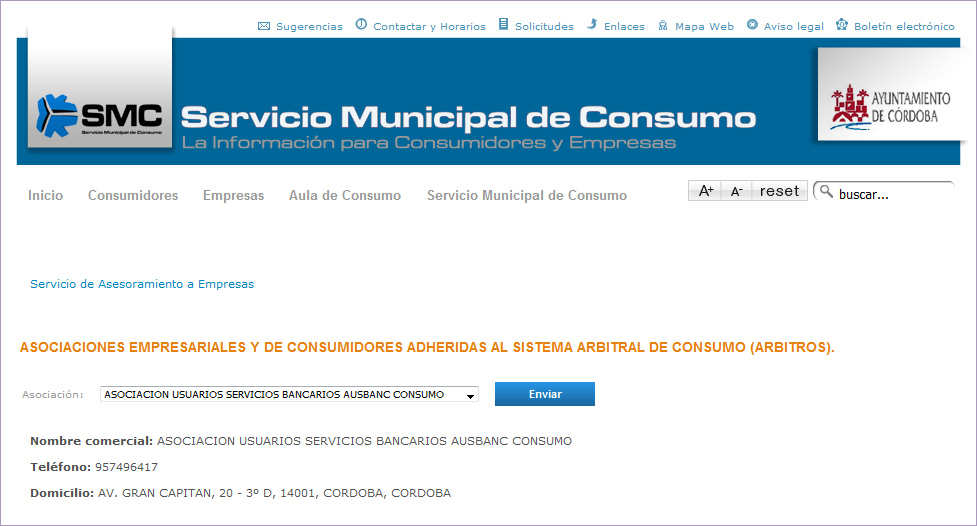Open the Empresas menu

233,195
